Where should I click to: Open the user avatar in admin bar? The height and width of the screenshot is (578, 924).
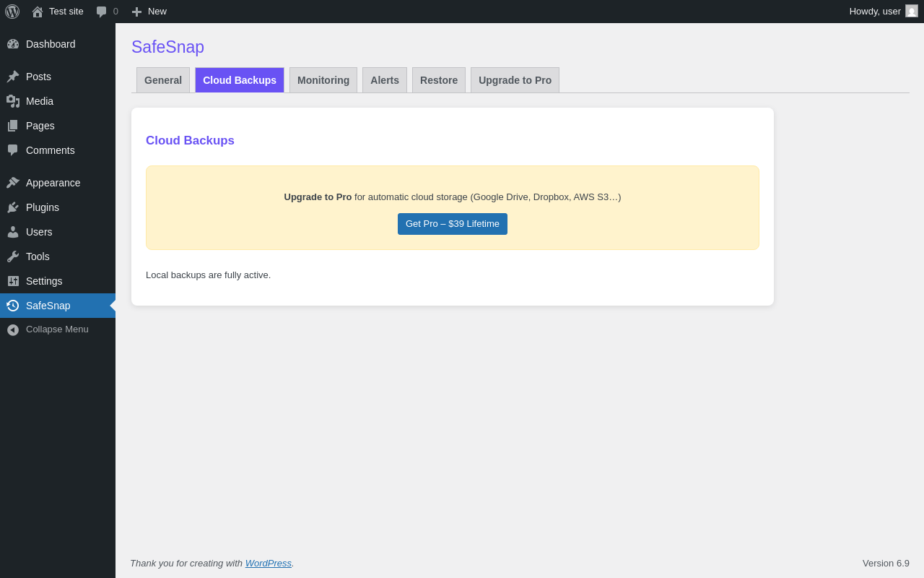(912, 11)
